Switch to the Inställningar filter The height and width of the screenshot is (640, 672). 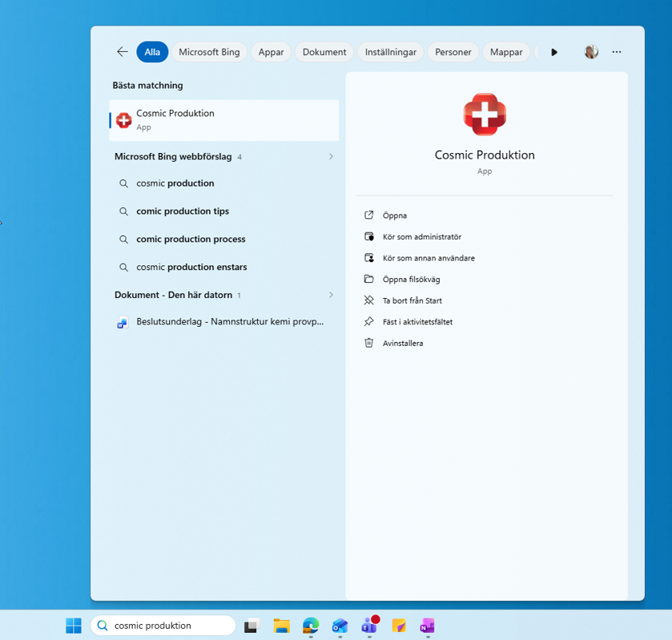390,52
